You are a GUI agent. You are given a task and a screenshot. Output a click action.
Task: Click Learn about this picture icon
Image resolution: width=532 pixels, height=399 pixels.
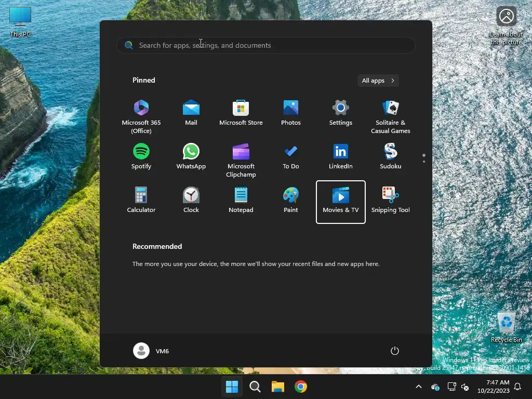[506, 26]
